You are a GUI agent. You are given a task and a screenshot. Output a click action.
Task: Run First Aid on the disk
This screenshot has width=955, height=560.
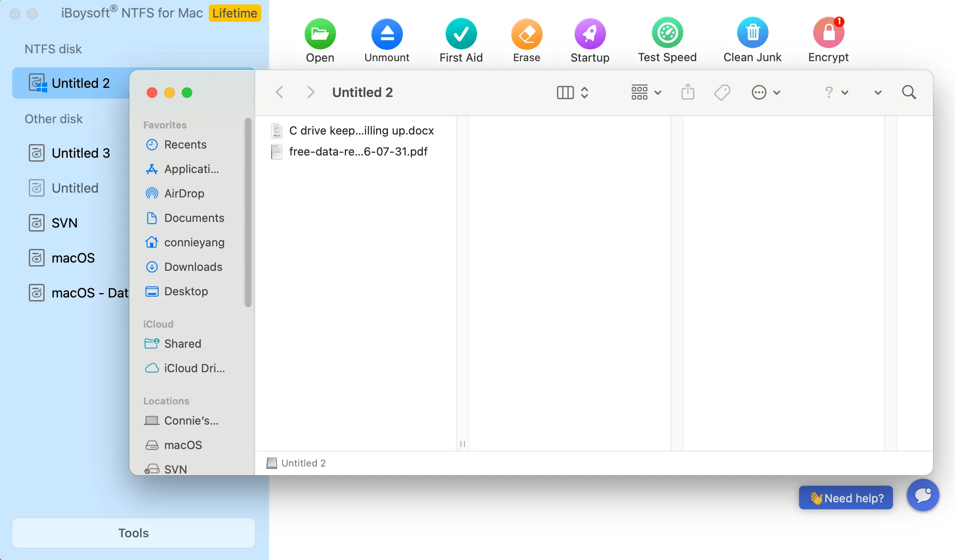(x=461, y=34)
